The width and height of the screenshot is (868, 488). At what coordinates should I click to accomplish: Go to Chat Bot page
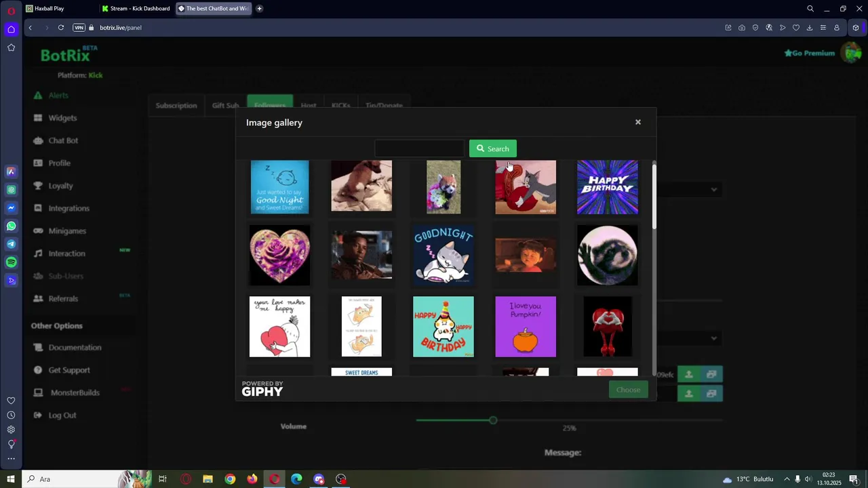tap(63, 140)
